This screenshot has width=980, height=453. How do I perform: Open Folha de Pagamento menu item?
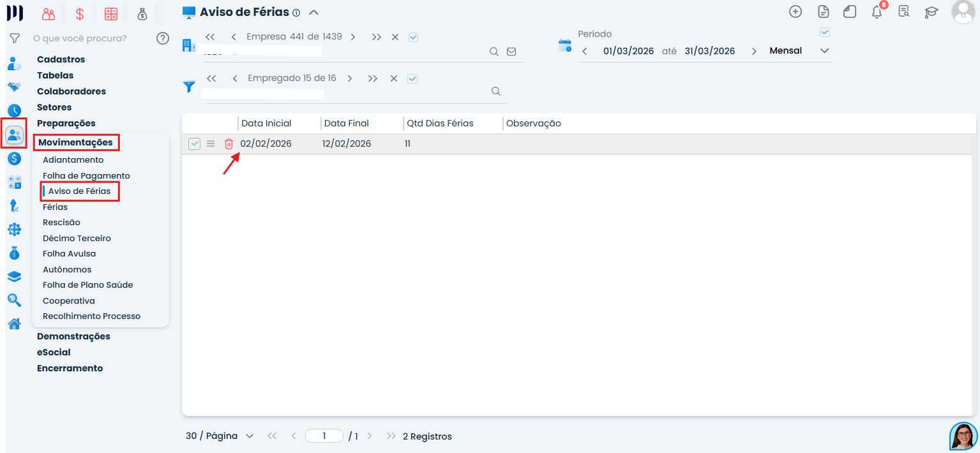[x=86, y=175]
